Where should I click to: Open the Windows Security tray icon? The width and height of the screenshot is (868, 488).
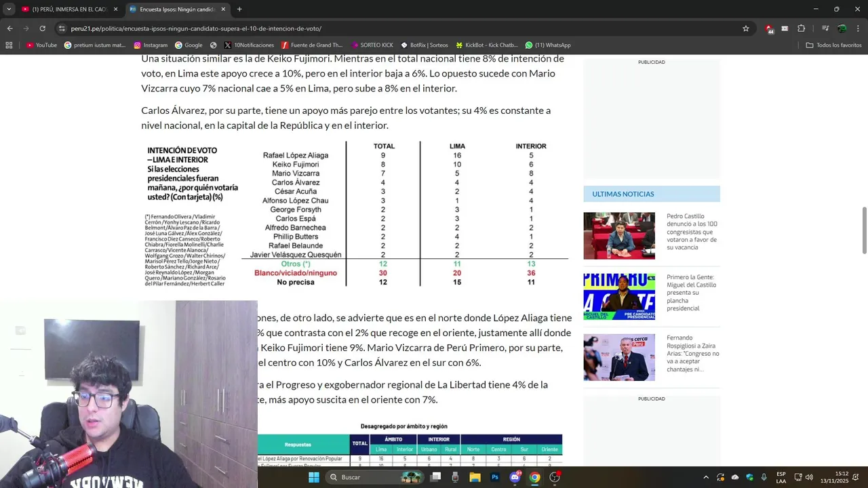(x=750, y=477)
